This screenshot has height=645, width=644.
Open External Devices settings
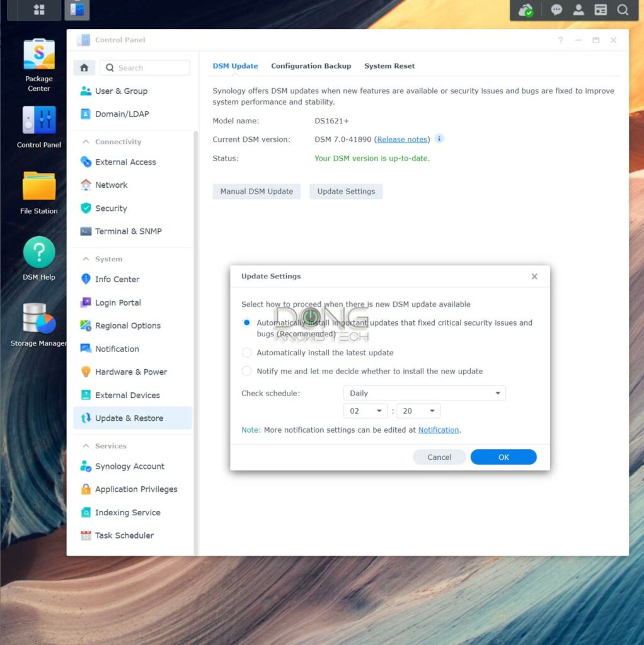[132, 396]
